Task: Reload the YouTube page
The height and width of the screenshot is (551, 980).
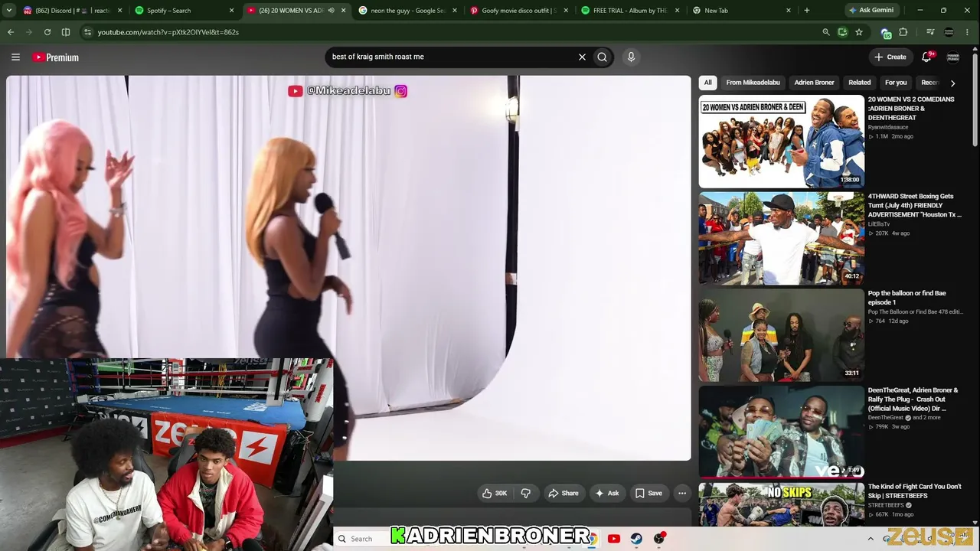Action: coord(47,32)
